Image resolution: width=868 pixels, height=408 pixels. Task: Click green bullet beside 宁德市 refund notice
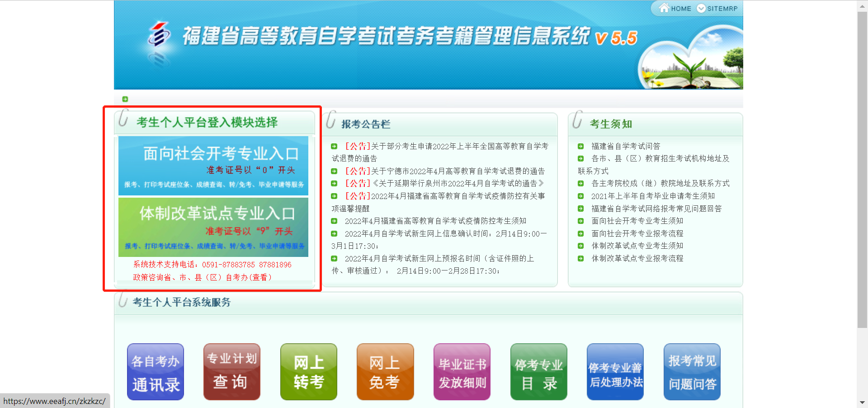[x=334, y=171]
